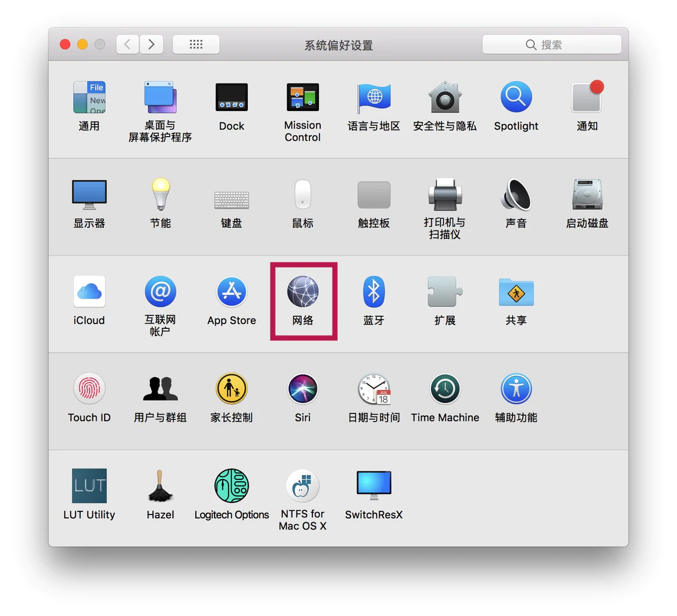Minimize window with the yellow button
This screenshot has height=616, width=677.
82,45
